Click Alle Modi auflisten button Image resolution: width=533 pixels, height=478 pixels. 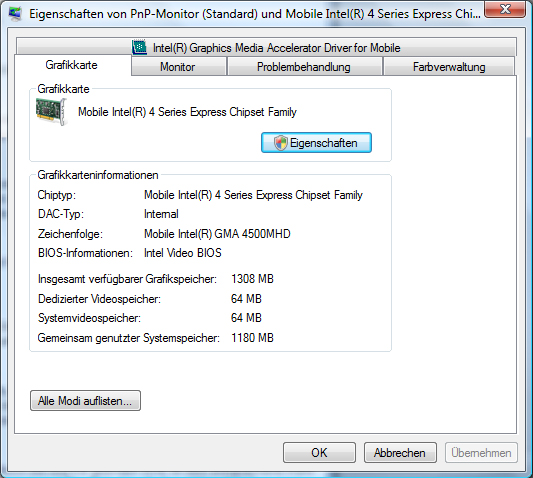pos(85,400)
